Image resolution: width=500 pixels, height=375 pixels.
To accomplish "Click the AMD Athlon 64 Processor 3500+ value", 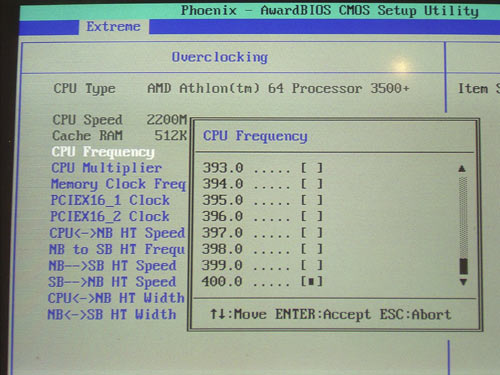I will tap(278, 88).
